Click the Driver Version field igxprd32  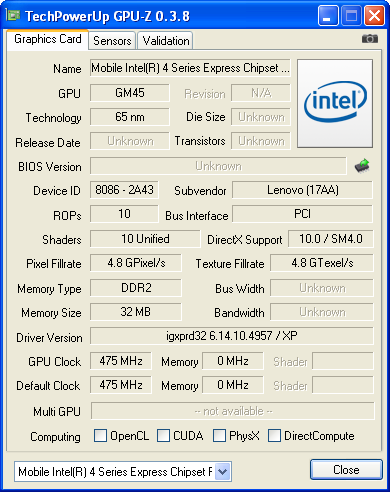(232, 336)
